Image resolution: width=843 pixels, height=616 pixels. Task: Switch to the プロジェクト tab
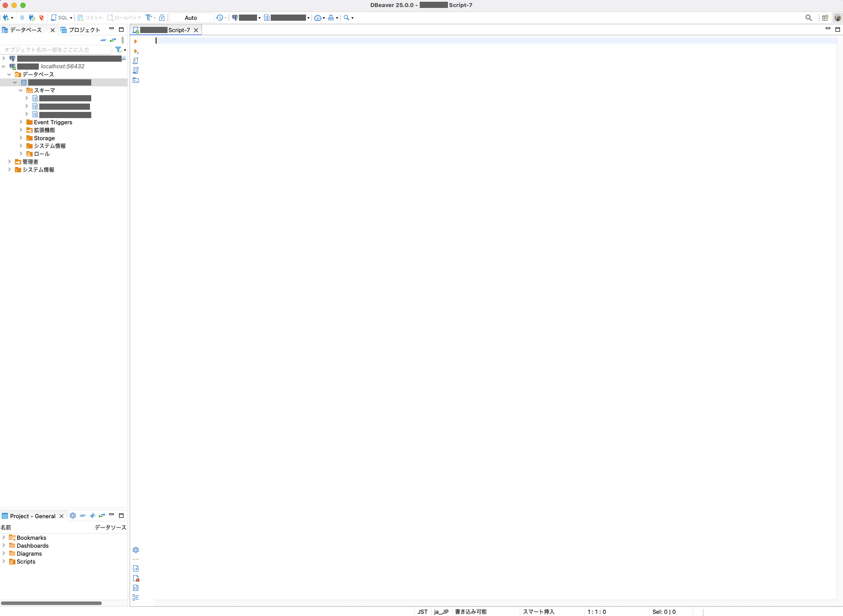pos(85,30)
